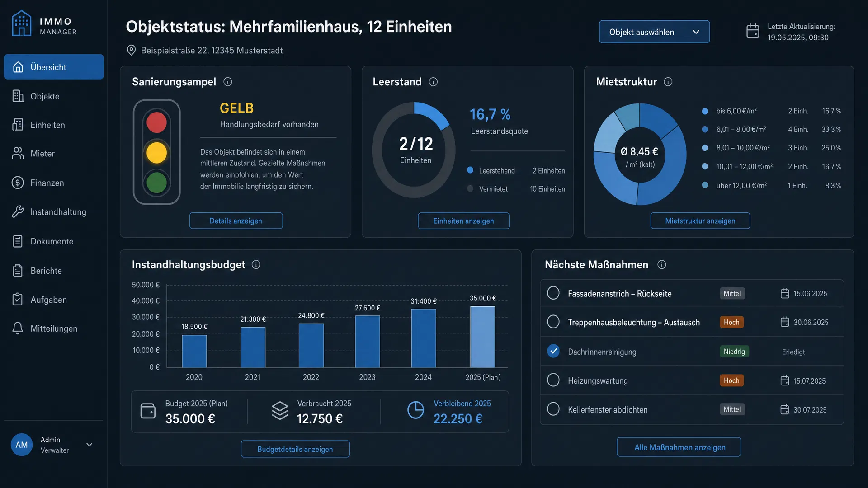
Task: Open Objekte in the sidebar
Action: (x=54, y=96)
